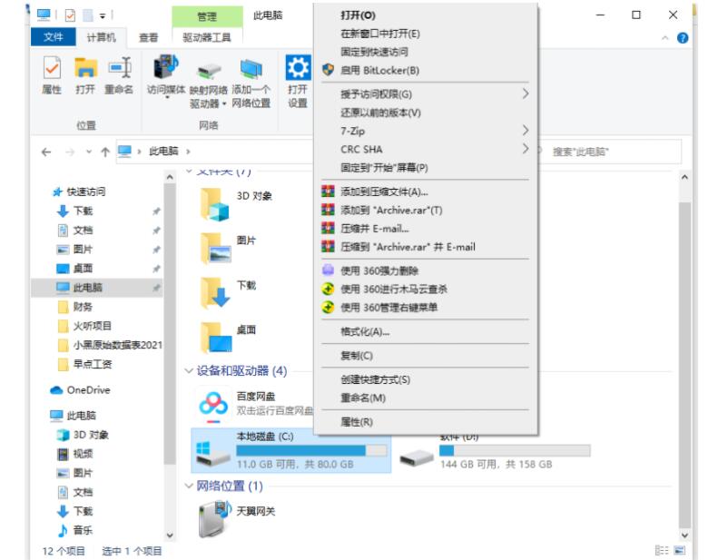Open the 图片 folder in main pane
The image size is (728, 560).
(x=215, y=249)
